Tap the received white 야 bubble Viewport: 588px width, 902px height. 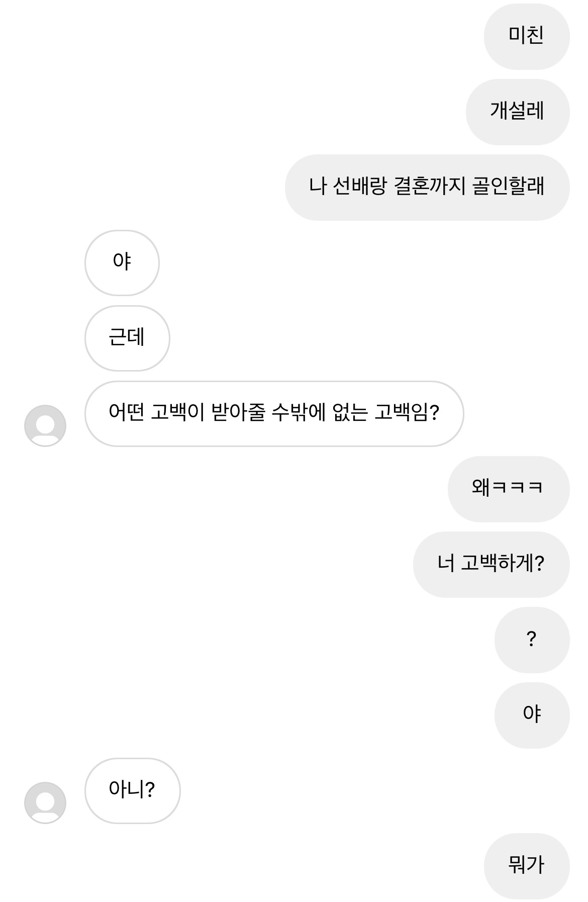click(x=122, y=262)
